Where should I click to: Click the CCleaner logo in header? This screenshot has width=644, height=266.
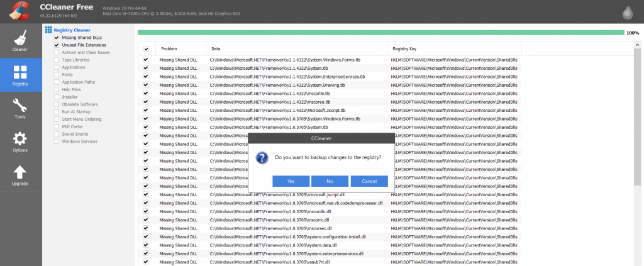coord(19,11)
